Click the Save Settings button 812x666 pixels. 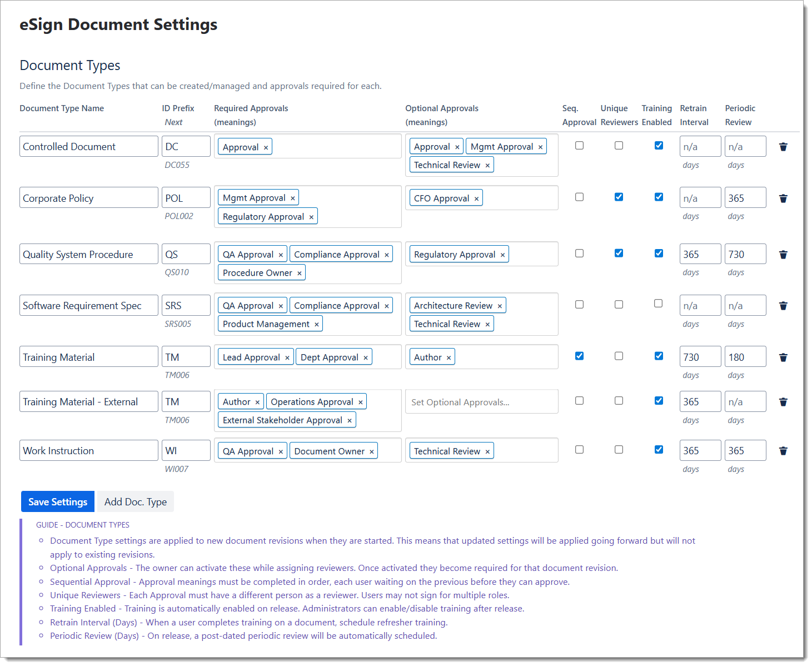tap(58, 502)
